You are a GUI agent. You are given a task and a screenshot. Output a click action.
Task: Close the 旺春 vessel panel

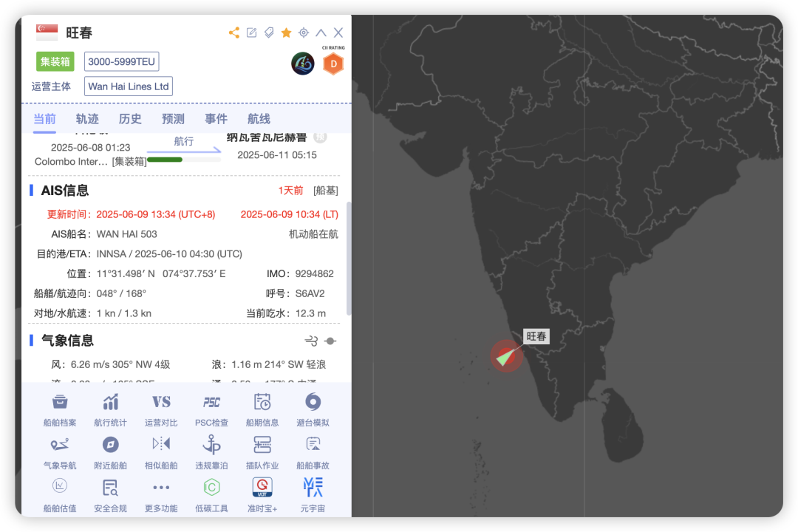pos(338,33)
